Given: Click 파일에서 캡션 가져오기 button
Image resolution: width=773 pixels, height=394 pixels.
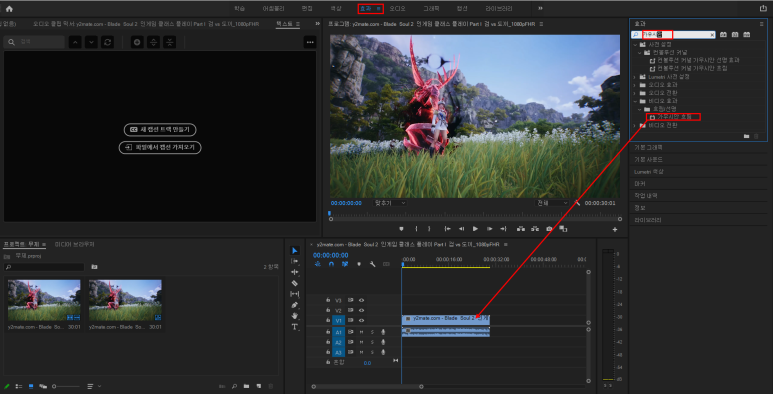Looking at the screenshot, I should click(x=160, y=147).
